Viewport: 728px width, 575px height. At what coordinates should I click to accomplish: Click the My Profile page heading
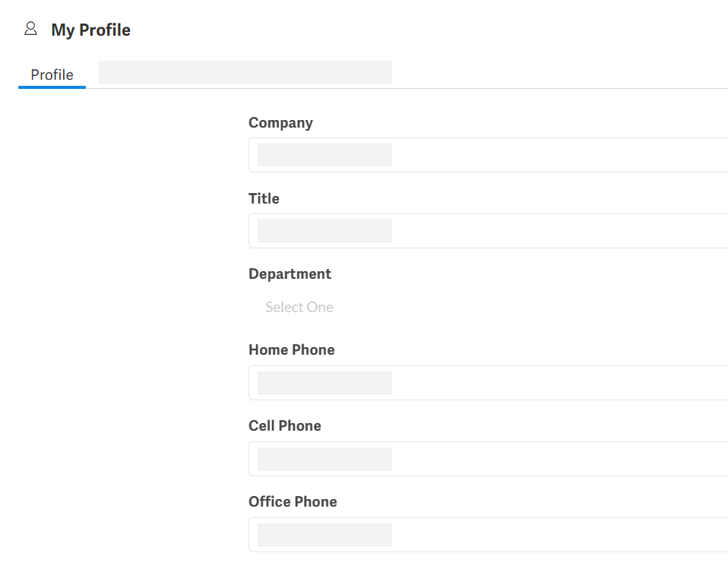[91, 30]
